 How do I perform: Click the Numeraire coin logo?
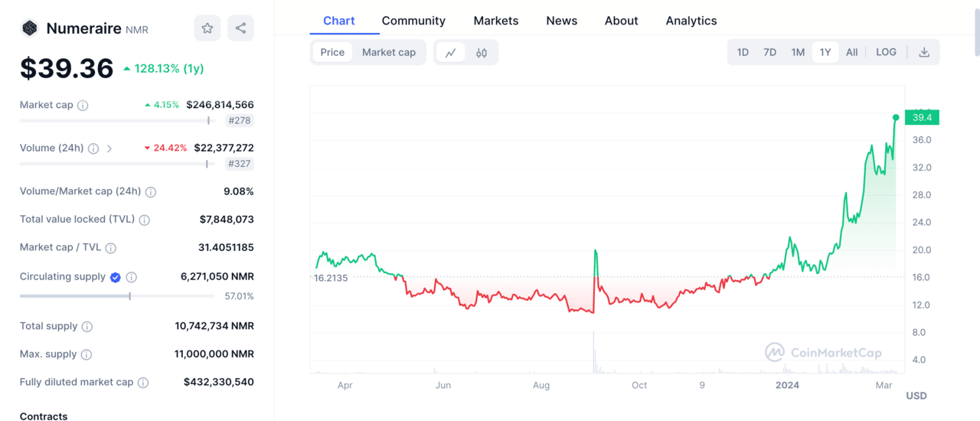coord(29,28)
